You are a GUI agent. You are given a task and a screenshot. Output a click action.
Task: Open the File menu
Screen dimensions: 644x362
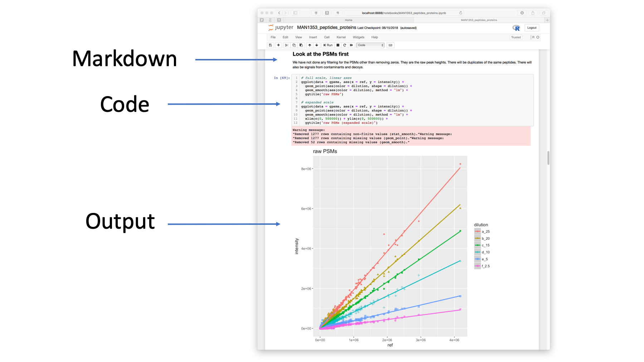273,37
